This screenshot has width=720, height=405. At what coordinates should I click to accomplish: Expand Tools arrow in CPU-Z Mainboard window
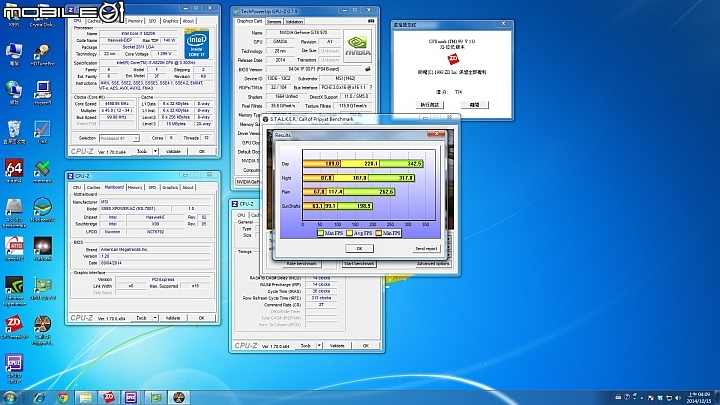coord(155,318)
